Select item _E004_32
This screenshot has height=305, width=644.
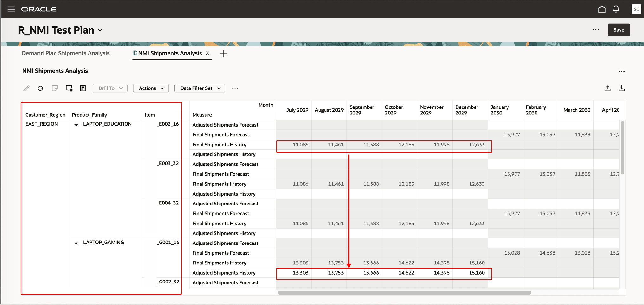tap(168, 203)
